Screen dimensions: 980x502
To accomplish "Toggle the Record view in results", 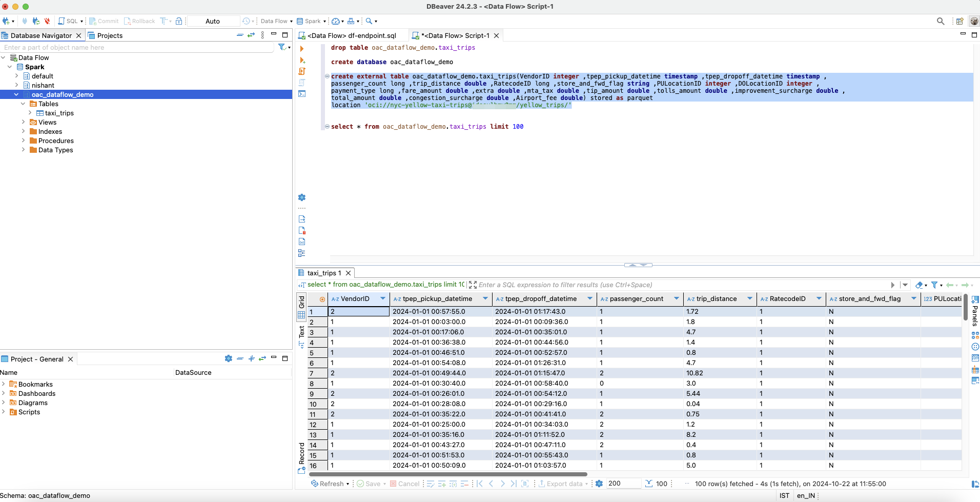I will pyautogui.click(x=301, y=456).
